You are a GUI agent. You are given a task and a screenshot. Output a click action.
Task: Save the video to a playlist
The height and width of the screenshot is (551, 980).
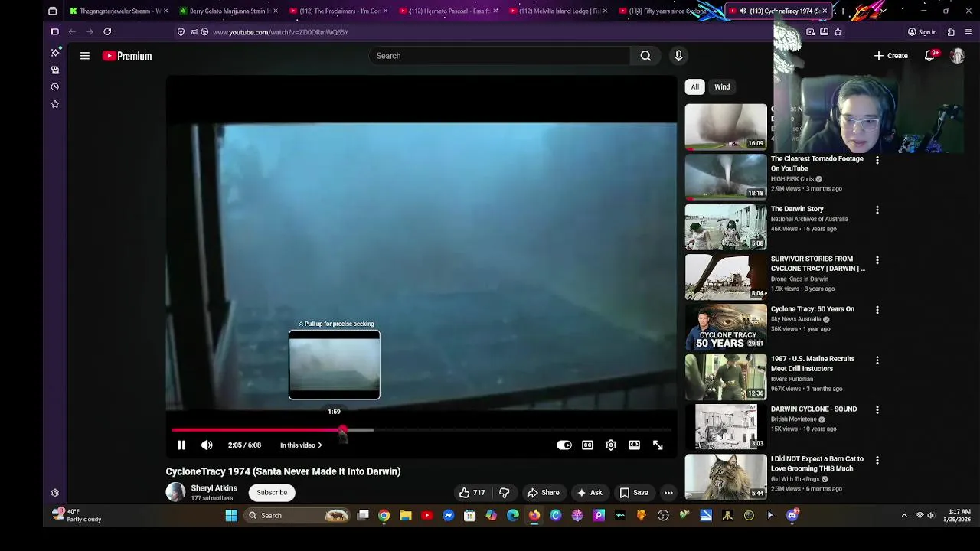pos(634,493)
